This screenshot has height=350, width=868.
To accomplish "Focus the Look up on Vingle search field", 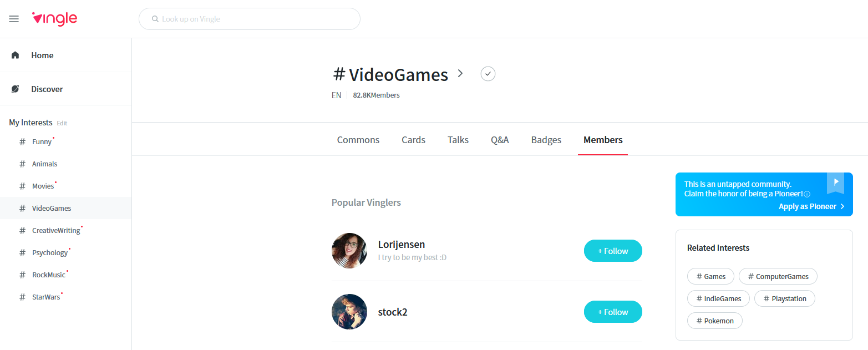I will point(255,19).
